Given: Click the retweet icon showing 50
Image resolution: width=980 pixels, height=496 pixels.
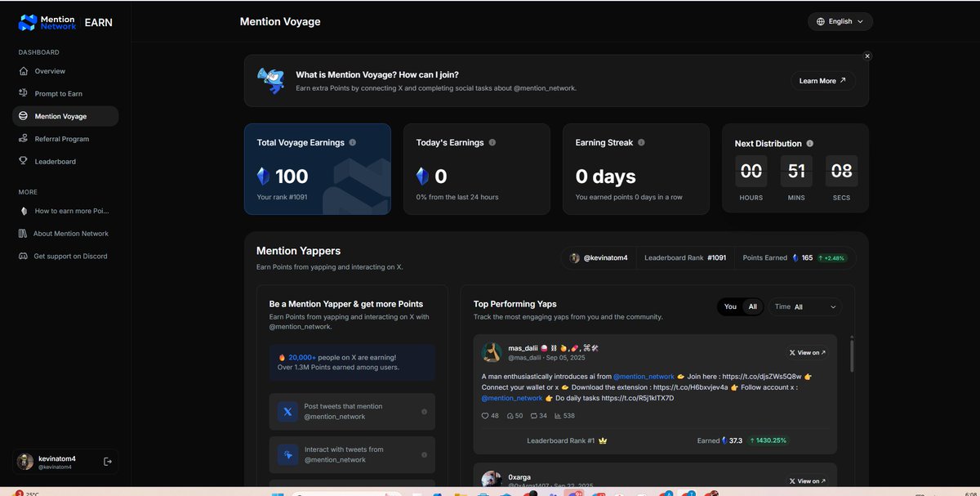Looking at the screenshot, I should pos(510,416).
